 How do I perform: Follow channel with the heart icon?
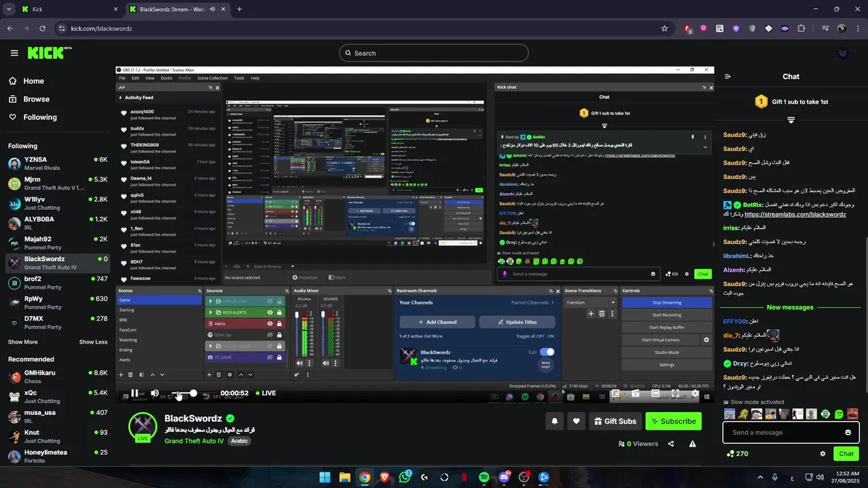576,421
